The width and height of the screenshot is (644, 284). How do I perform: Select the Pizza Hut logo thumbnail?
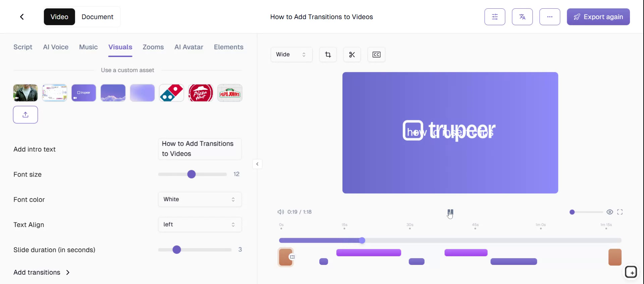201,93
